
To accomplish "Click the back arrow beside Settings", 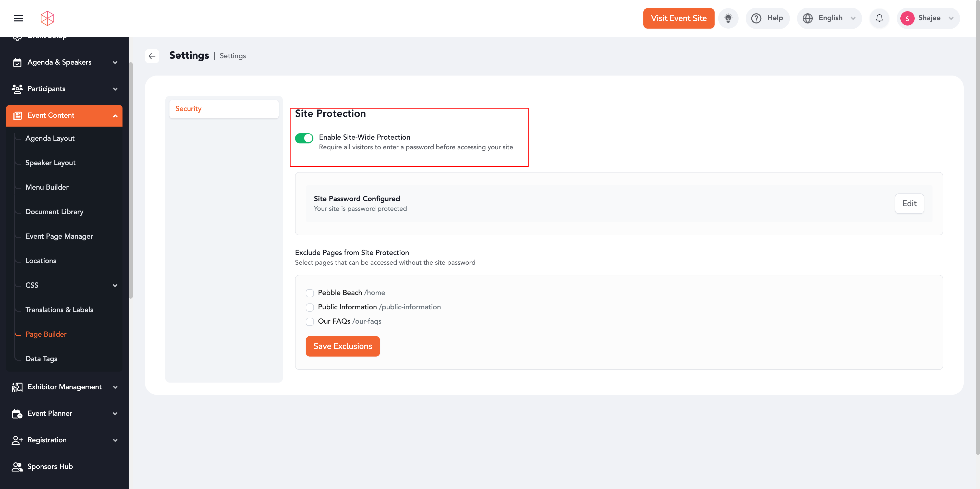I will [152, 56].
